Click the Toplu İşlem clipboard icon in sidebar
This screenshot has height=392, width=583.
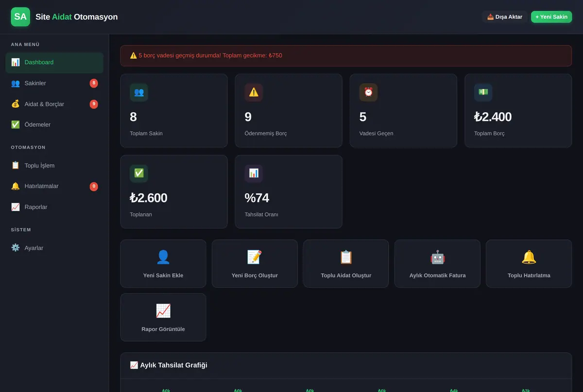16,166
